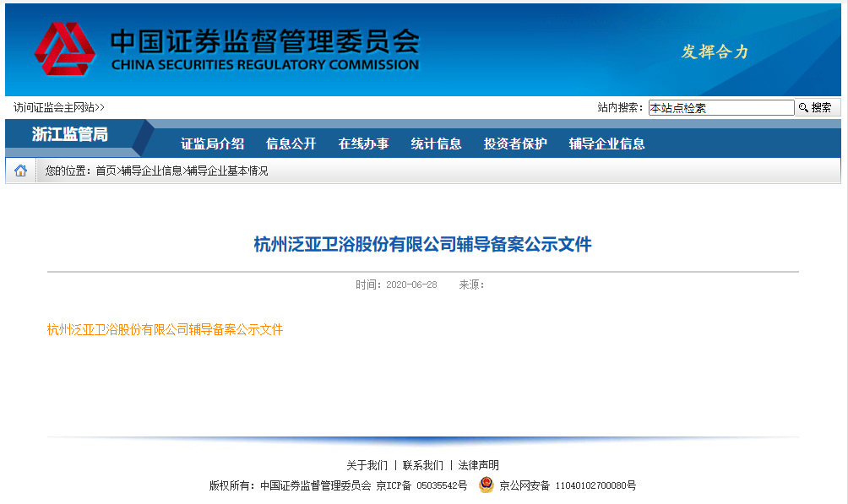Click the 发挥合力 banner slogan
848x504 pixels.
[x=715, y=51]
